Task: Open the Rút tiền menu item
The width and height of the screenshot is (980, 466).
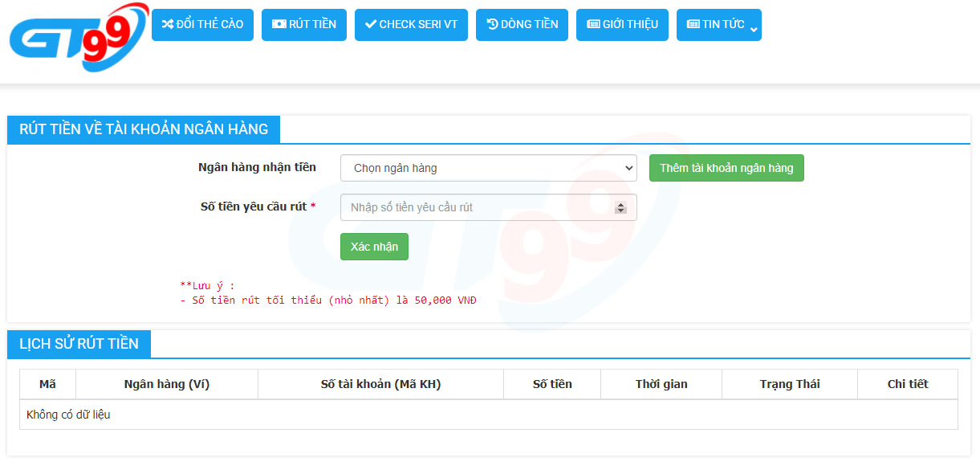Action: pos(304,24)
